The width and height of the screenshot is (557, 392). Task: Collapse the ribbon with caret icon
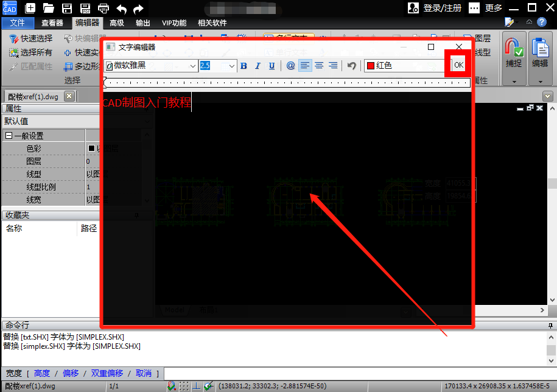[x=529, y=22]
